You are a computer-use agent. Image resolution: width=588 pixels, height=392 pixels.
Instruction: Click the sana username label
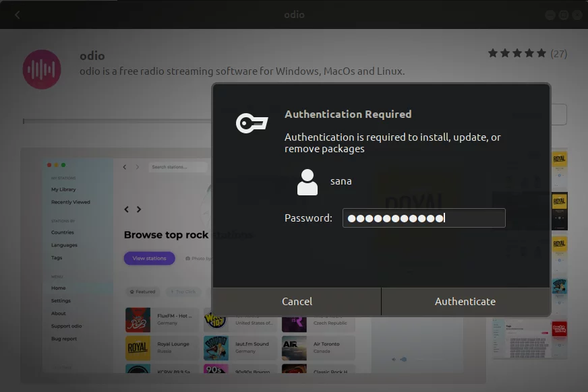[341, 181]
